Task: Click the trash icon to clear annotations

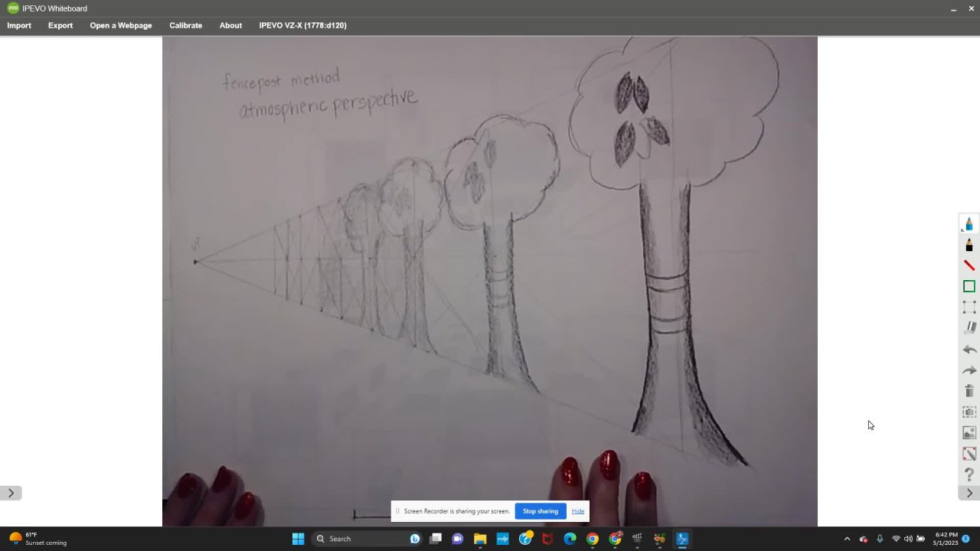Action: pos(969,391)
